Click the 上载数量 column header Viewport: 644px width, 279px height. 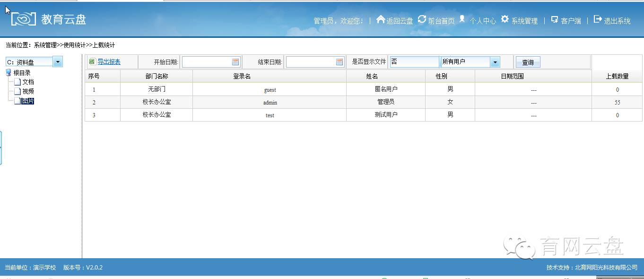coord(617,76)
